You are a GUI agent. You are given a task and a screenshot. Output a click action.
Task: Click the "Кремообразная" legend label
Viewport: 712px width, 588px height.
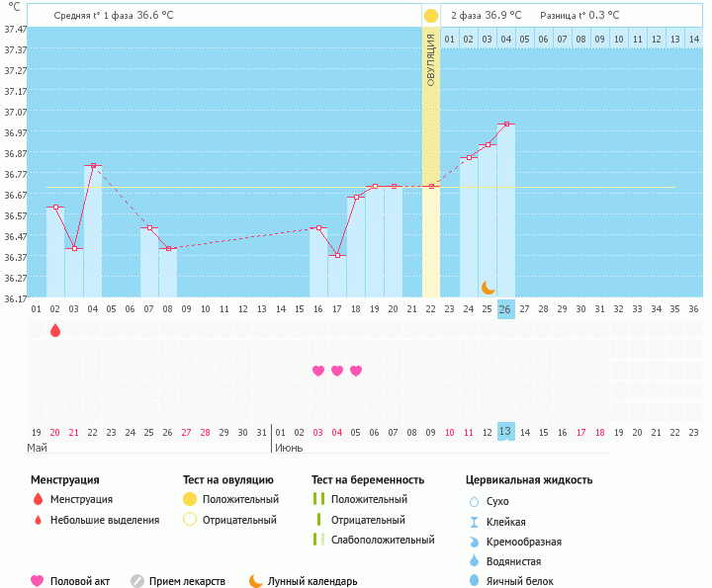pos(529,542)
